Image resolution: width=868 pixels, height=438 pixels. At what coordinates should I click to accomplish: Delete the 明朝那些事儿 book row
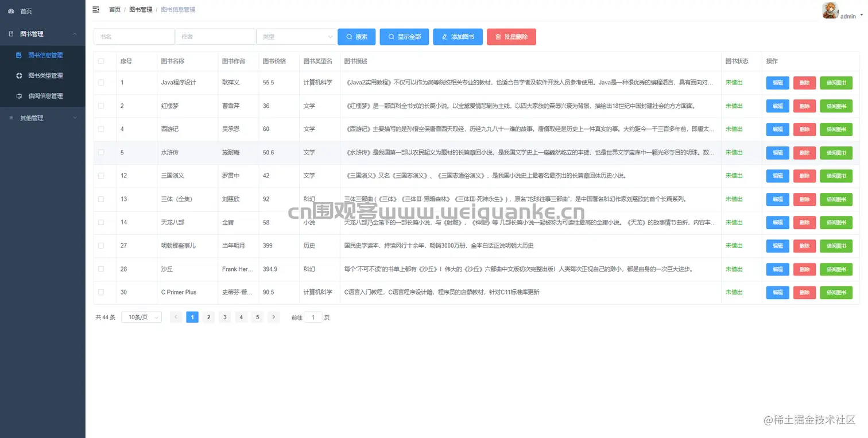tap(804, 246)
